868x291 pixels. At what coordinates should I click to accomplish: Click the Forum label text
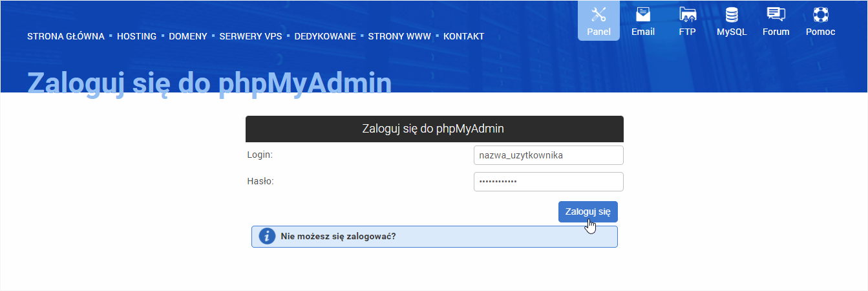click(x=776, y=32)
